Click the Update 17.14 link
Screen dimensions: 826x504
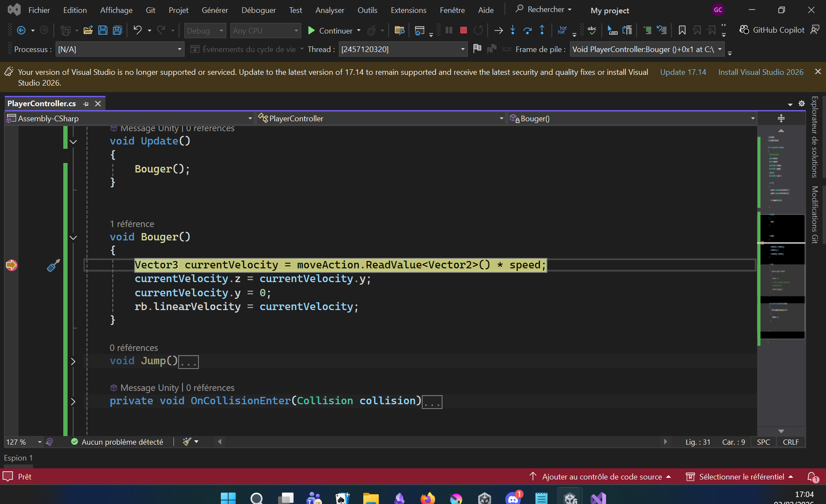tap(683, 72)
